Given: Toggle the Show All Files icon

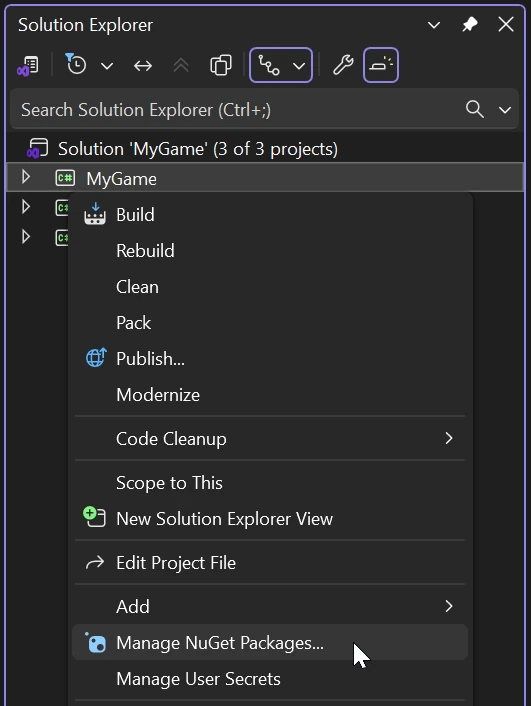Looking at the screenshot, I should pyautogui.click(x=221, y=66).
